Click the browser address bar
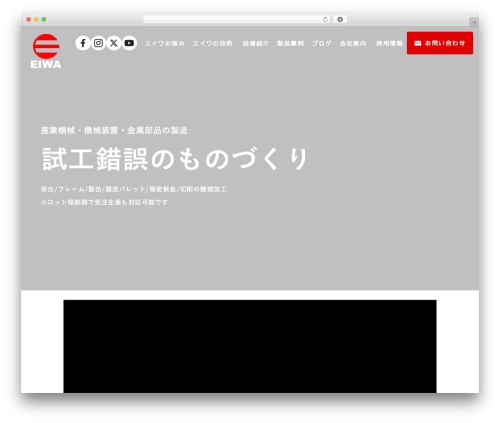500x423 pixels. (237, 20)
